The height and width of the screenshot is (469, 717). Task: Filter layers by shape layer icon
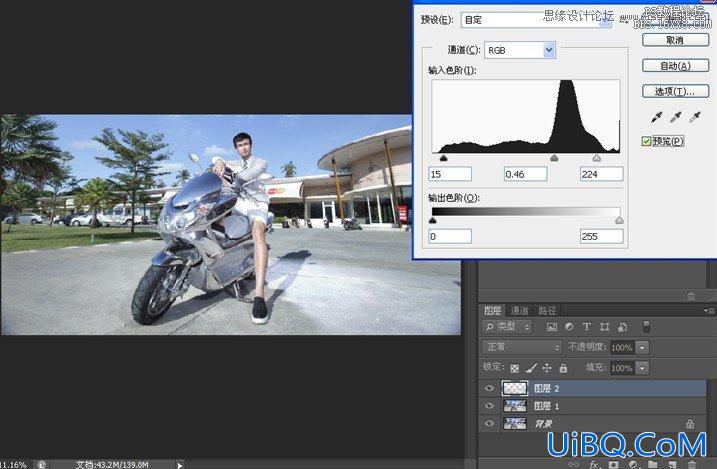pyautogui.click(x=605, y=327)
